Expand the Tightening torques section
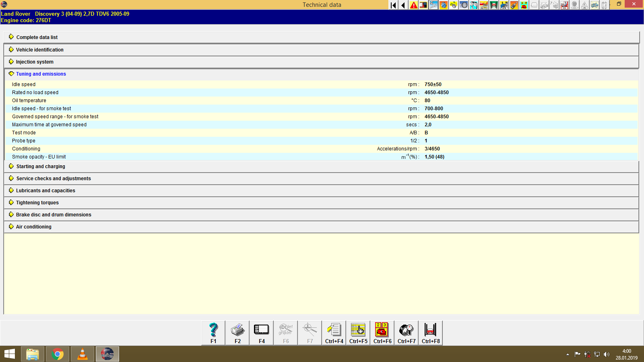Viewport: 644px width, 362px height. (x=37, y=202)
